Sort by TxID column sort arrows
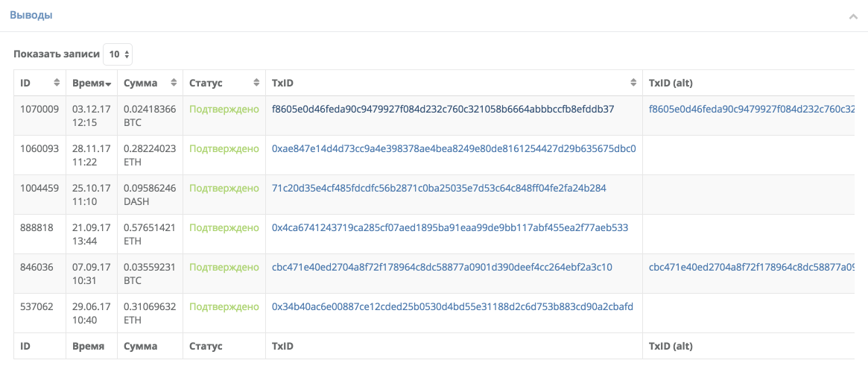This screenshot has width=868, height=369. (633, 83)
